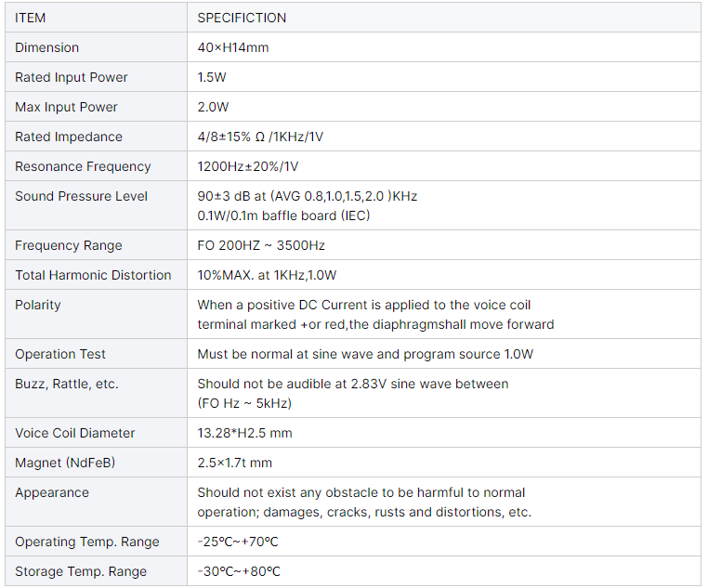Click the -25℃~+70℃ operating temperature value

(239, 542)
